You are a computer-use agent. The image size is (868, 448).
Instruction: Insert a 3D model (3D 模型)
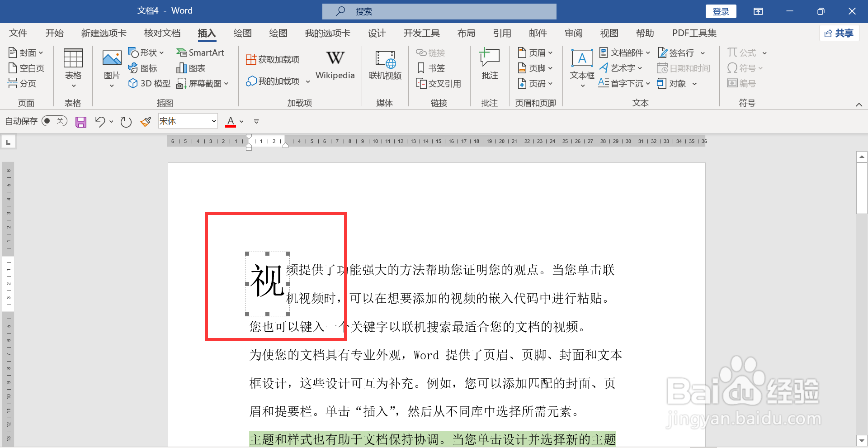149,83
